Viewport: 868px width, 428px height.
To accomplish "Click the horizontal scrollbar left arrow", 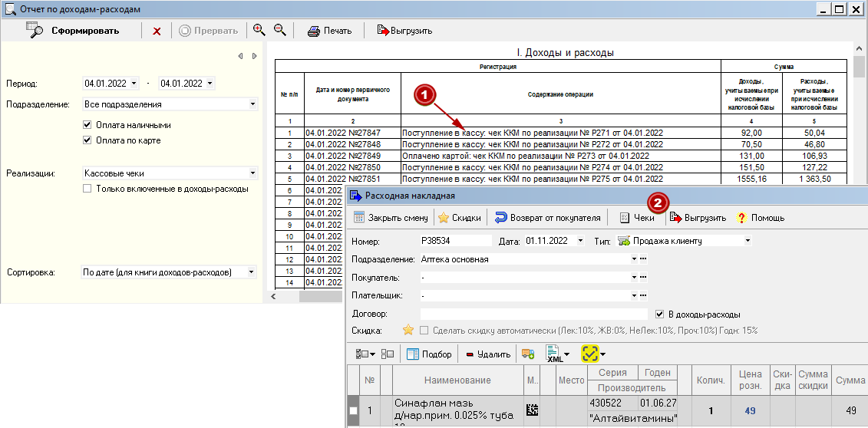I will (x=272, y=296).
